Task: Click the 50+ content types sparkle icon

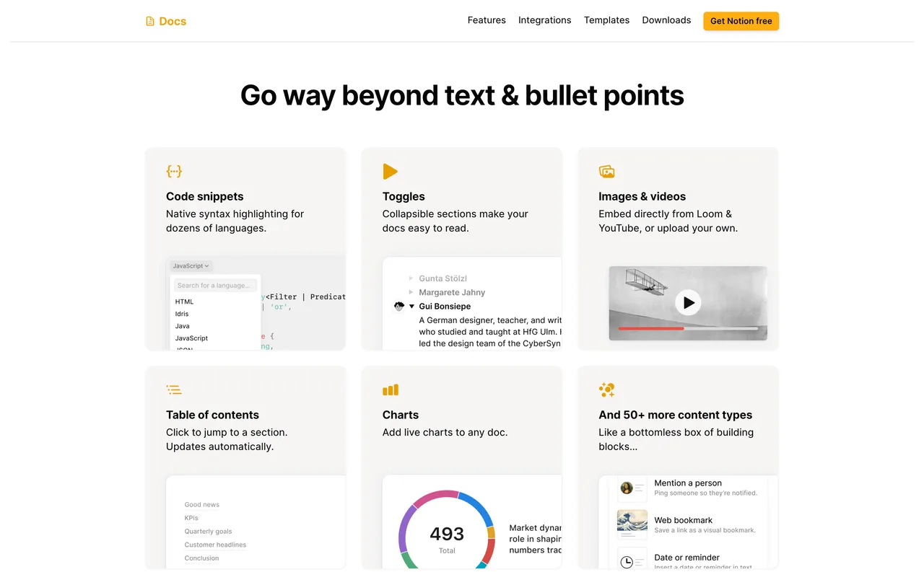Action: click(606, 390)
